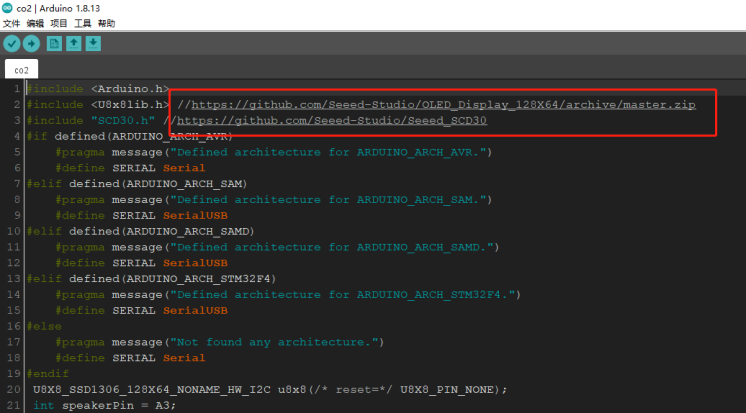The height and width of the screenshot is (413, 746).
Task: Click the #else directive on line 16
Action: click(x=44, y=326)
